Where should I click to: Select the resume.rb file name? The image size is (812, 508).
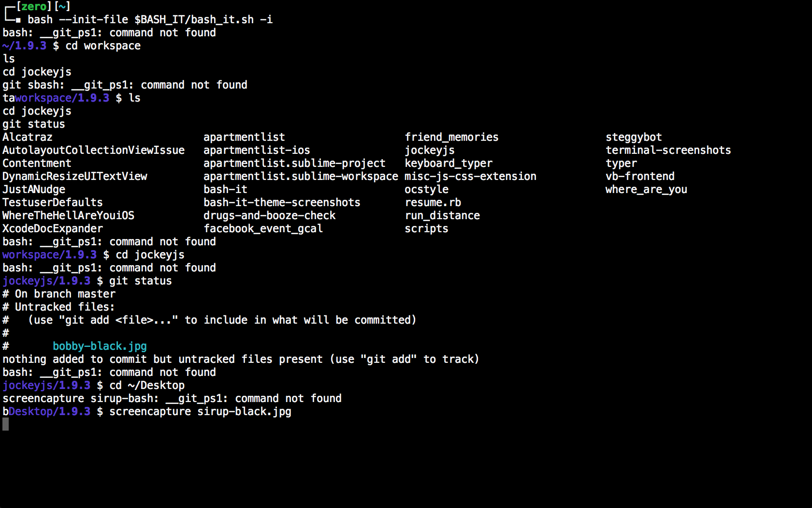coord(433,203)
